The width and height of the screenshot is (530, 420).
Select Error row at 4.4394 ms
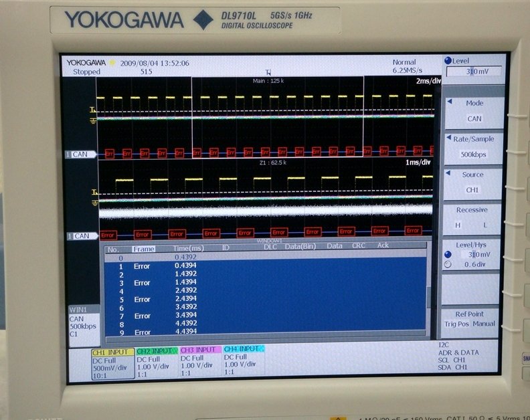point(266,332)
